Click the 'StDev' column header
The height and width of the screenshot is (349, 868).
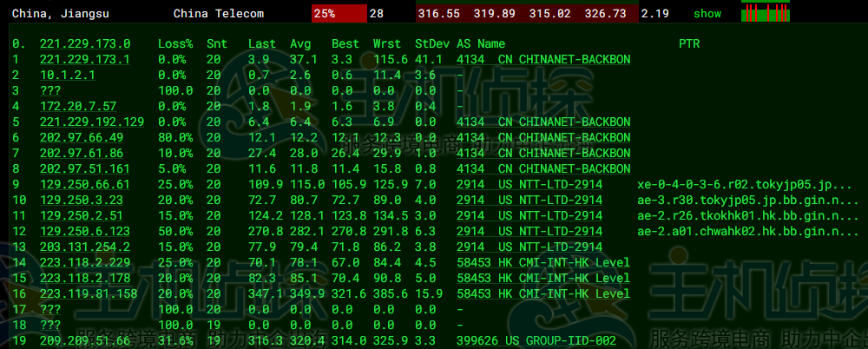431,43
